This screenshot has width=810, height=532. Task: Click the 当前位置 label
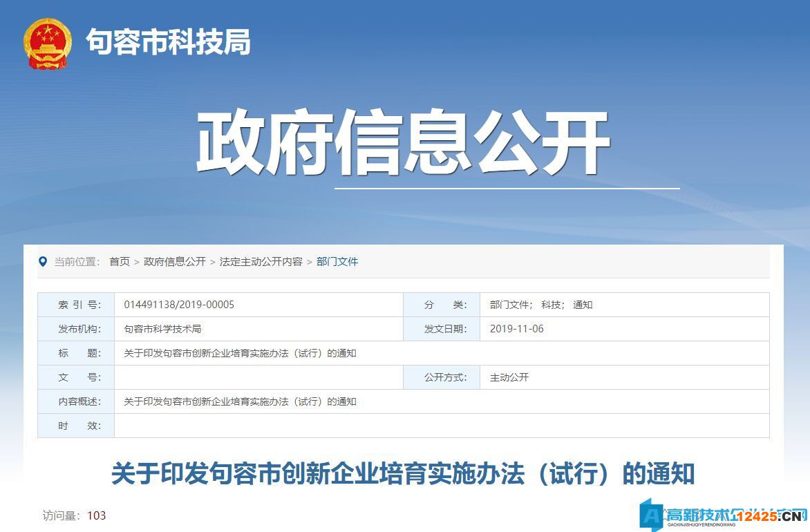point(77,262)
